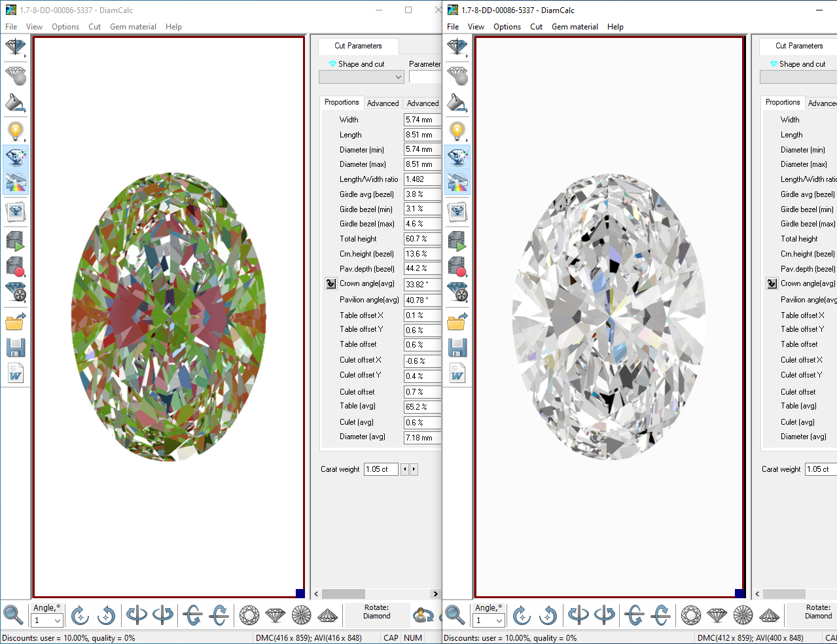Show diamond side view icon in left window

click(276, 615)
